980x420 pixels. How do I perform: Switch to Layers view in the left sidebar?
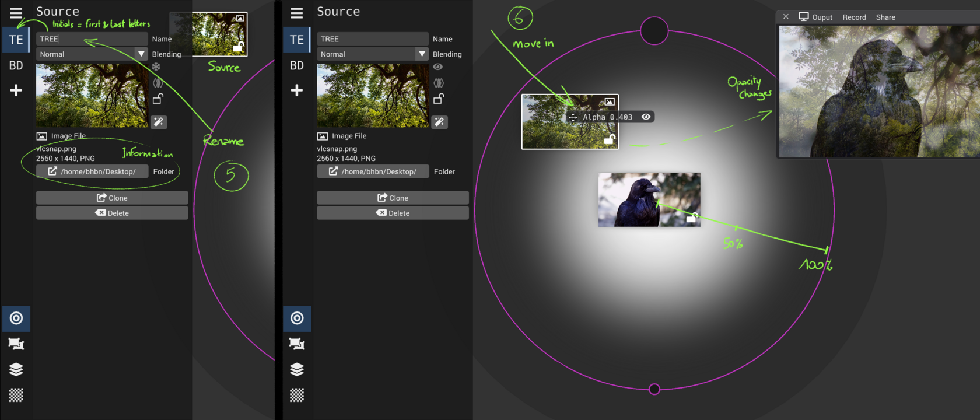16,369
